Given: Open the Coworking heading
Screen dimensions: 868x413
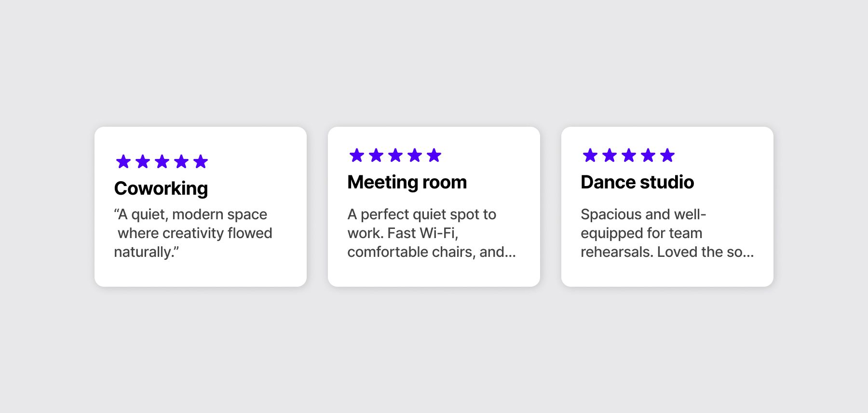Looking at the screenshot, I should click(x=161, y=188).
